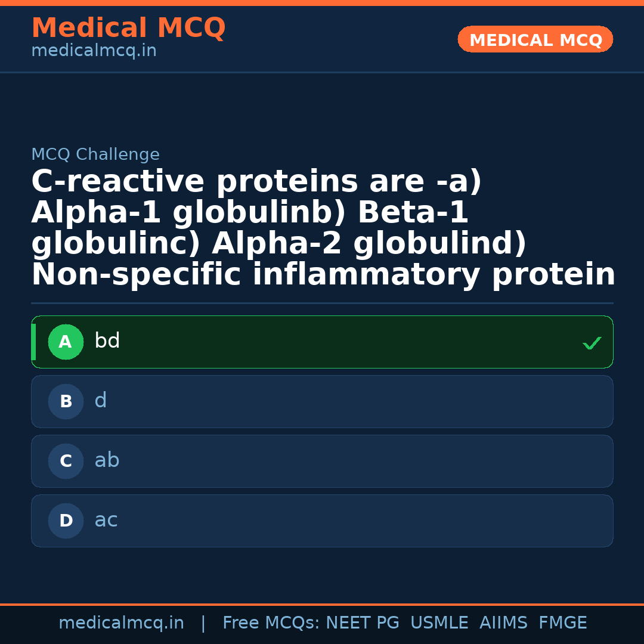Image resolution: width=644 pixels, height=644 pixels.
Task: Click the green checkmark on answer A
Action: [x=592, y=343]
